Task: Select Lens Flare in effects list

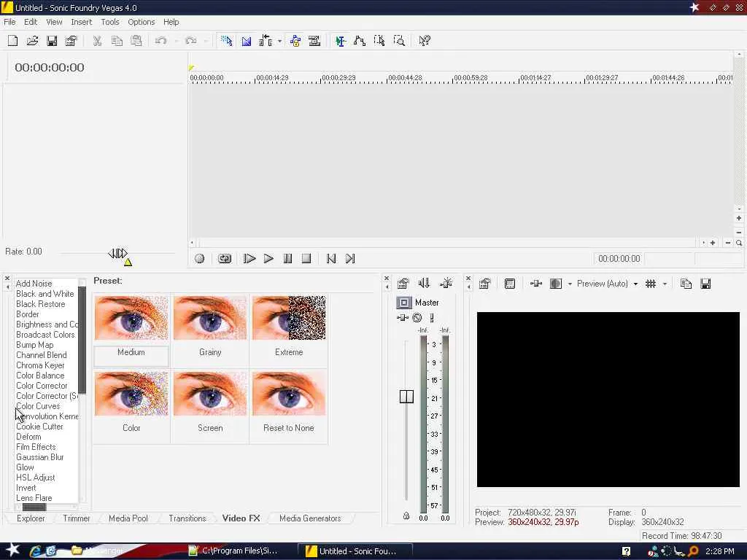Action: point(34,498)
